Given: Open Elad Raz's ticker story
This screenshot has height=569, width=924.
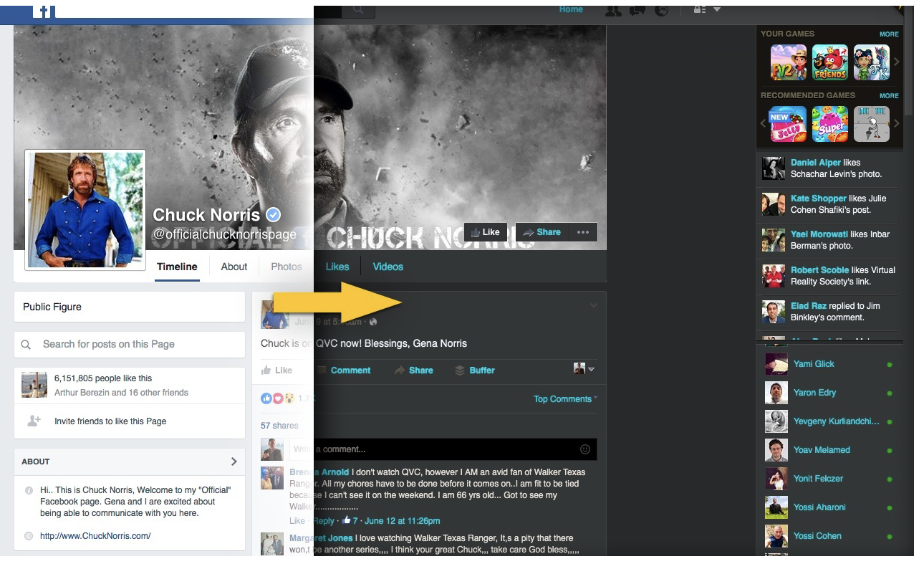Looking at the screenshot, I should (829, 312).
